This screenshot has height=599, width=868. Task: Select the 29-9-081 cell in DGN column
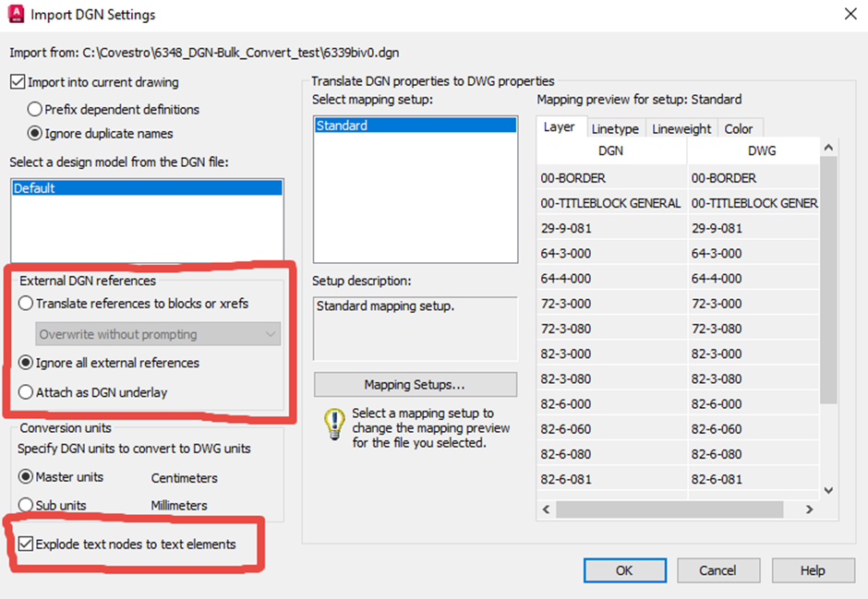coord(611,228)
